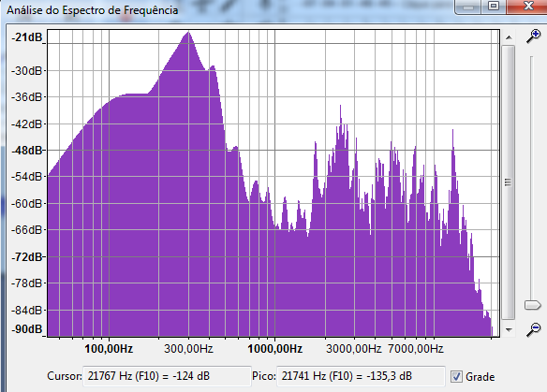Click the 300,00Hz frequency label

[188, 349]
